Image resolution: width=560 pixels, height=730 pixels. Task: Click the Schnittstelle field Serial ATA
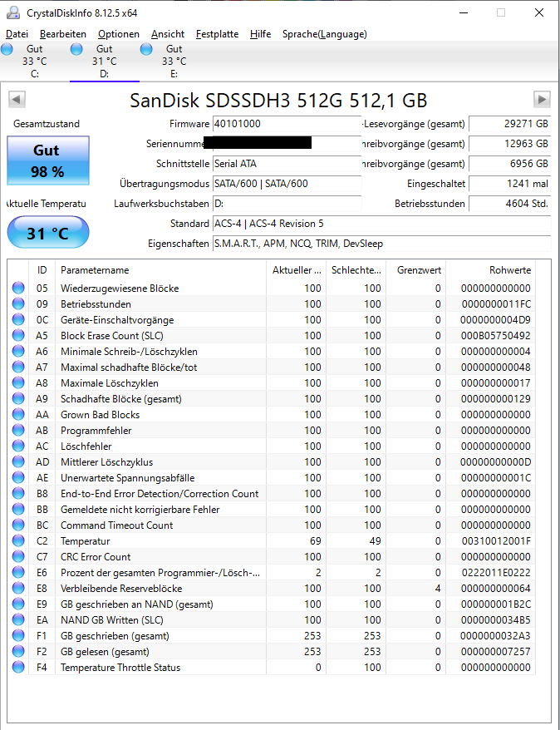(287, 164)
